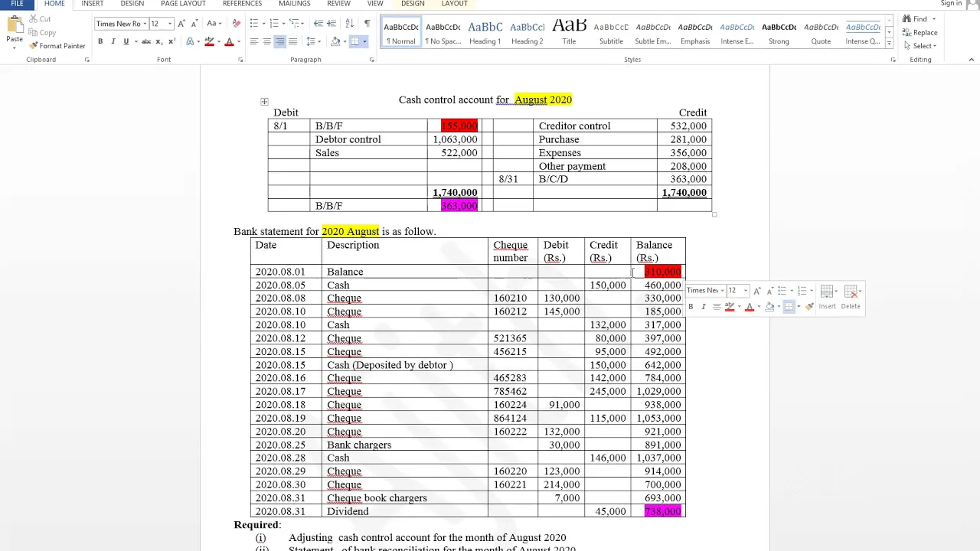Toggle Center alignment in Paragraph group

266,41
